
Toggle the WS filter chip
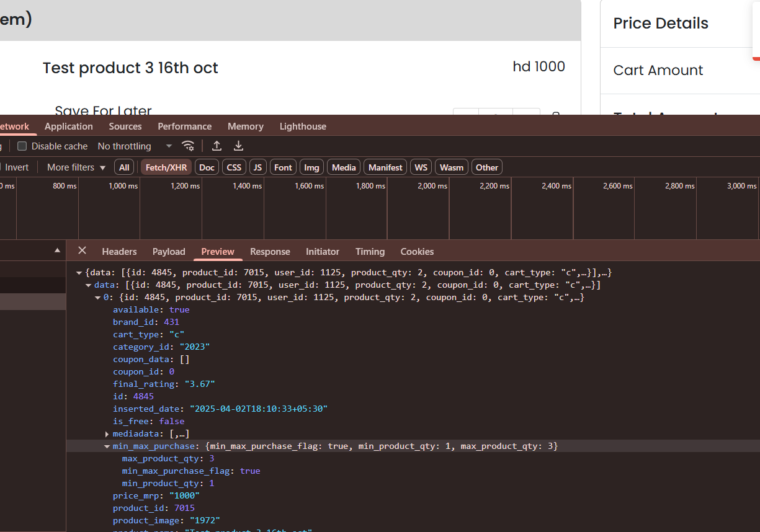click(421, 167)
